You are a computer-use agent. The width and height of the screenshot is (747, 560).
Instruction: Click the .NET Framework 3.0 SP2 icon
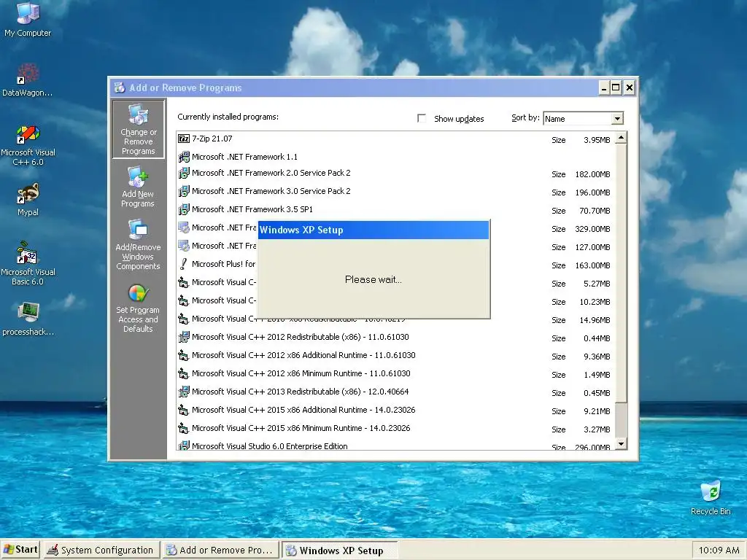tap(183, 191)
